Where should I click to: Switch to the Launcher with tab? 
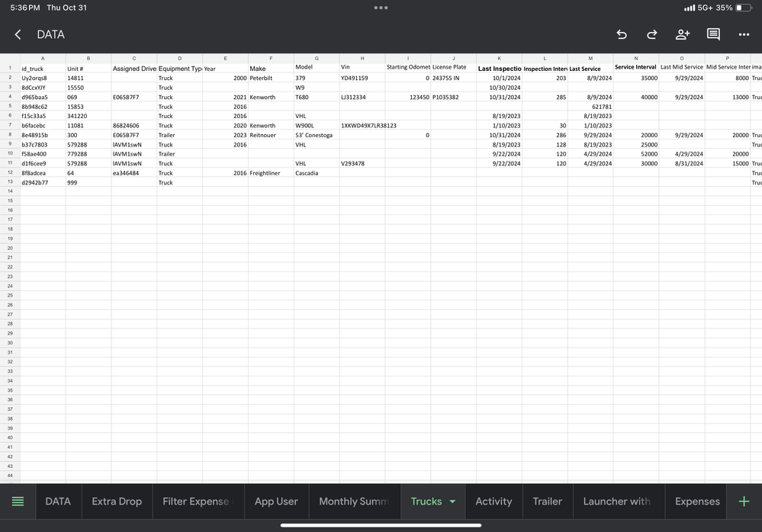pyautogui.click(x=619, y=502)
